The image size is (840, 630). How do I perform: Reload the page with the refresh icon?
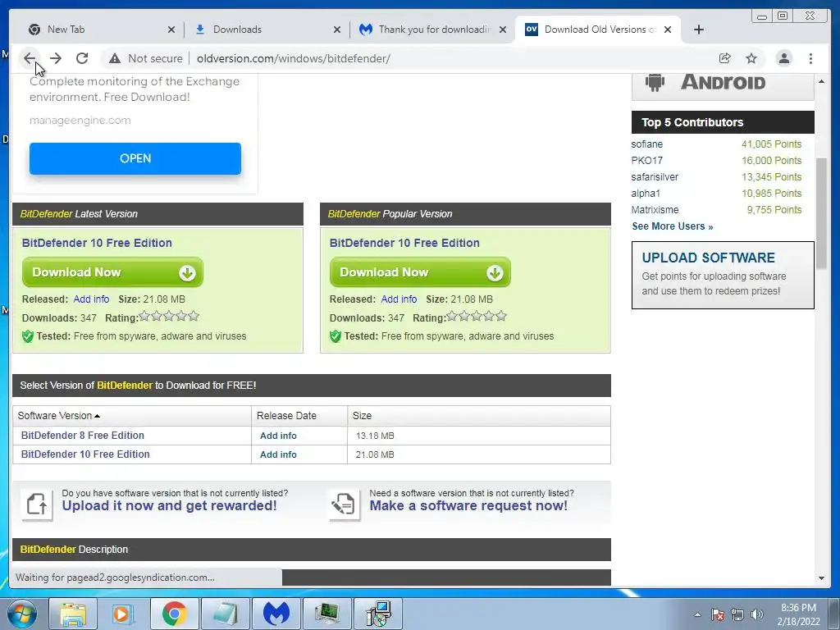tap(82, 58)
